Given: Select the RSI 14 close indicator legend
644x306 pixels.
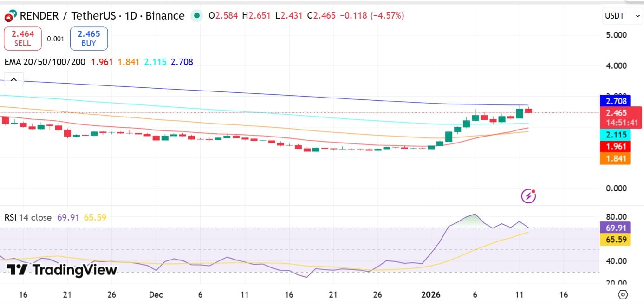Looking at the screenshot, I should [x=28, y=217].
